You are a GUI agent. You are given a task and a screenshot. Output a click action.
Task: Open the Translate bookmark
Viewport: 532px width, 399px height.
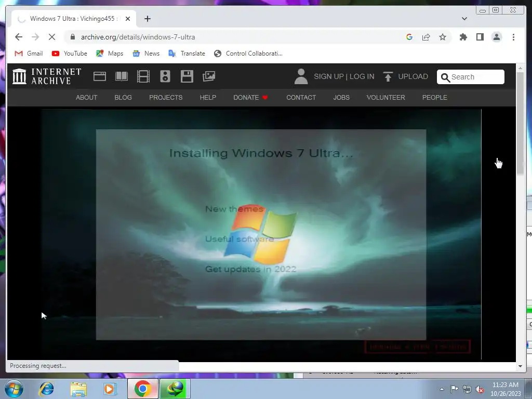187,54
